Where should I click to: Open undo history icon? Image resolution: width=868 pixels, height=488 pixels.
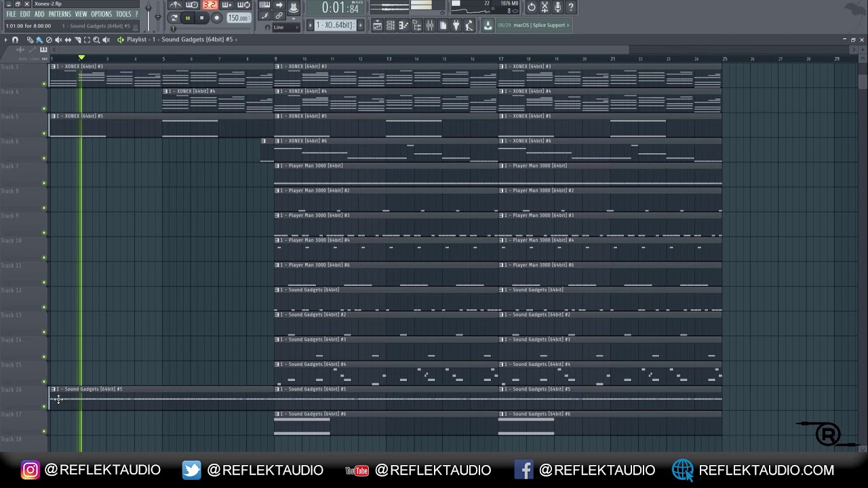532,7
